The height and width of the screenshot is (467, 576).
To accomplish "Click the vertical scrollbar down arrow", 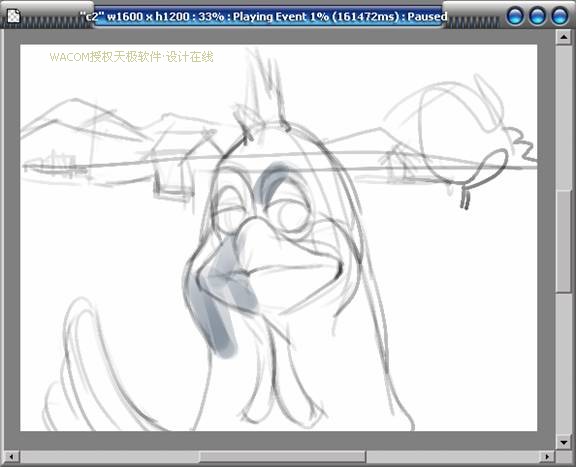I will point(563,442).
